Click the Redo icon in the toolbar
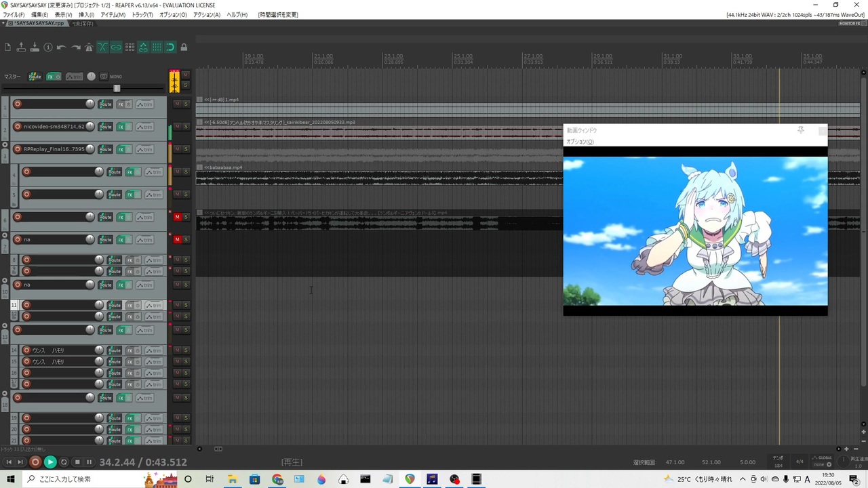The height and width of the screenshot is (488, 868). coord(75,47)
